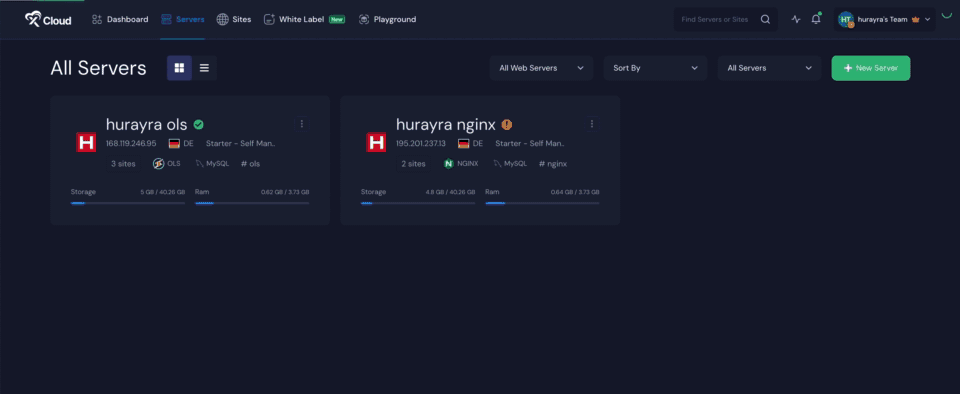Click the Ram bar on hurayra nginx
Screen dimensions: 960x394
click(x=542, y=203)
